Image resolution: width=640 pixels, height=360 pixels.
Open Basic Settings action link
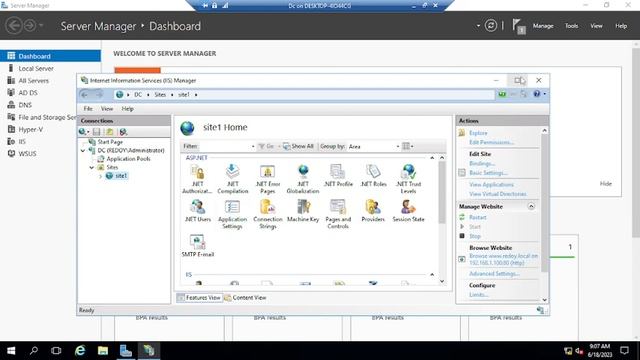[x=489, y=173]
